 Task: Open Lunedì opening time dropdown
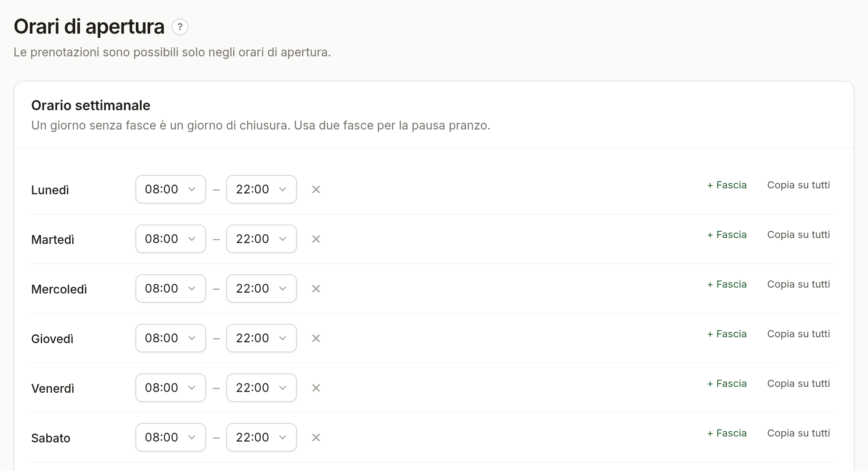tap(171, 189)
